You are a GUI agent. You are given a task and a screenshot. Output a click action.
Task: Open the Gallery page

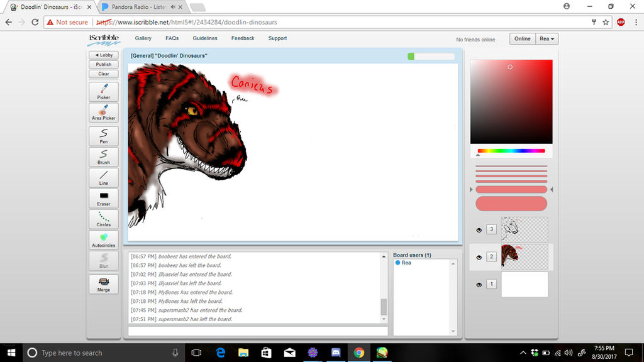pyautogui.click(x=143, y=38)
